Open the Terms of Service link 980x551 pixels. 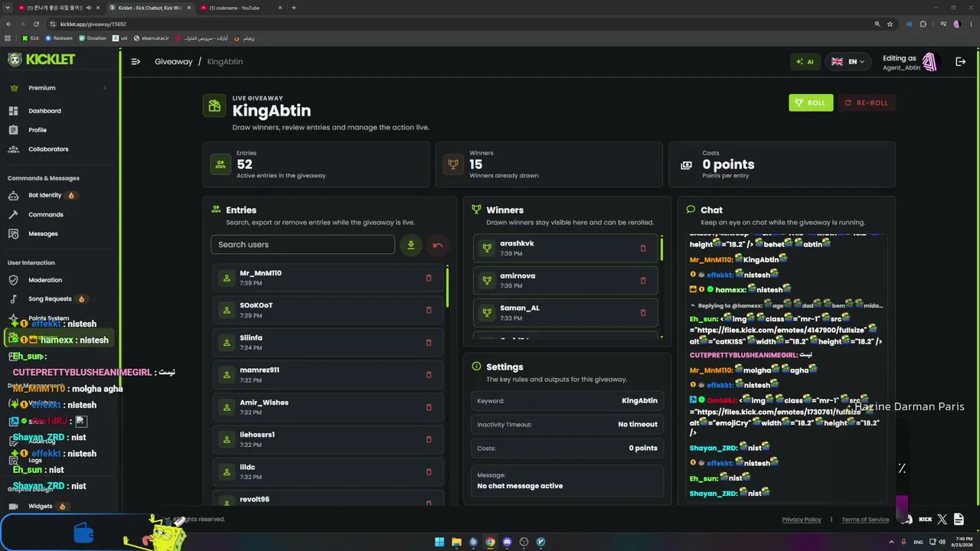tap(865, 520)
